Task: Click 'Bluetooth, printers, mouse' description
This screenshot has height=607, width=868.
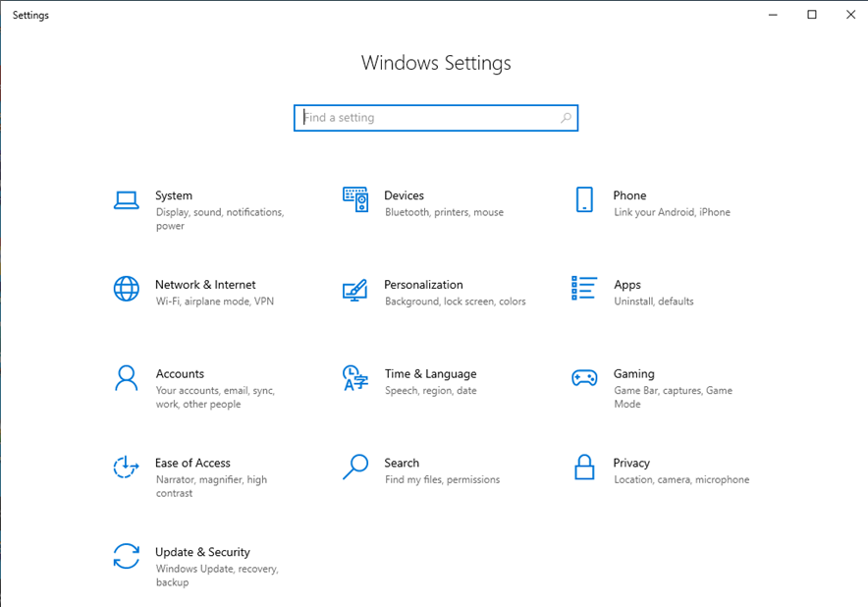Action: tap(445, 212)
